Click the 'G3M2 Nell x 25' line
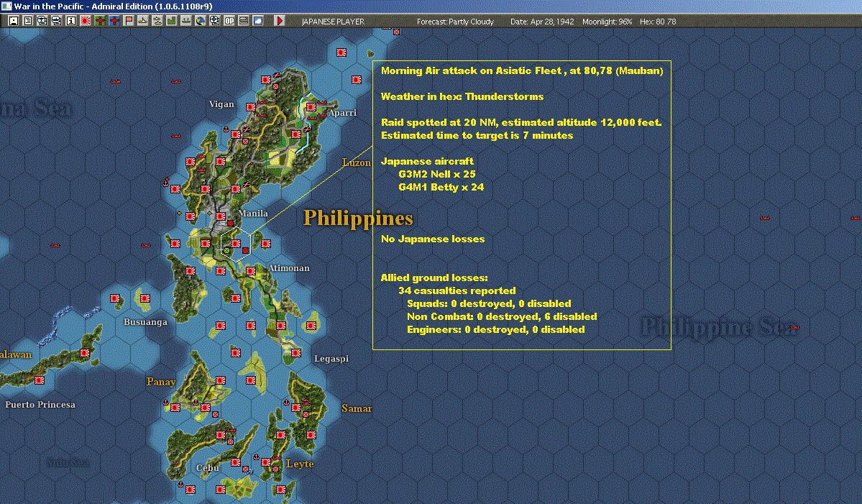862x504 pixels. point(437,174)
